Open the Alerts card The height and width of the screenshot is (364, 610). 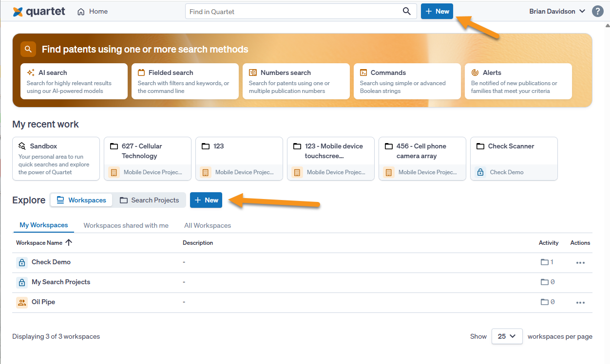click(518, 81)
